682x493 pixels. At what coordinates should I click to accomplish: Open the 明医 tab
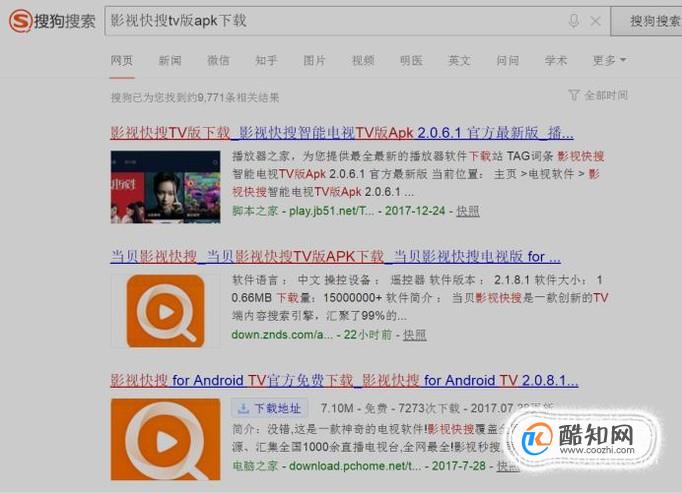point(411,60)
